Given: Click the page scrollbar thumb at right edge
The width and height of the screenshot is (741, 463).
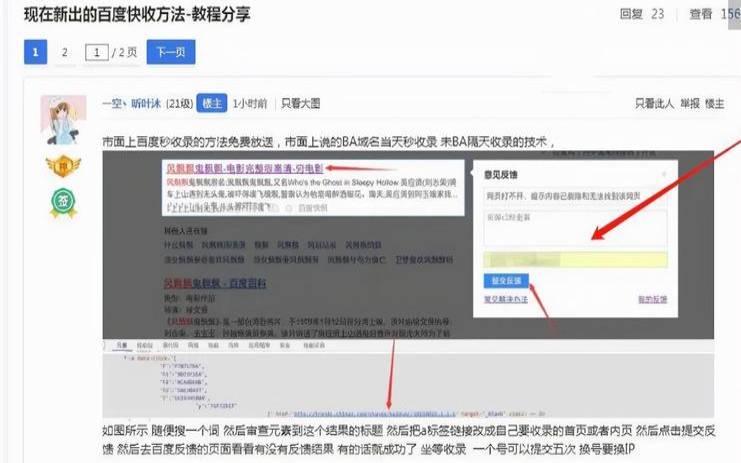Looking at the screenshot, I should 734,14.
